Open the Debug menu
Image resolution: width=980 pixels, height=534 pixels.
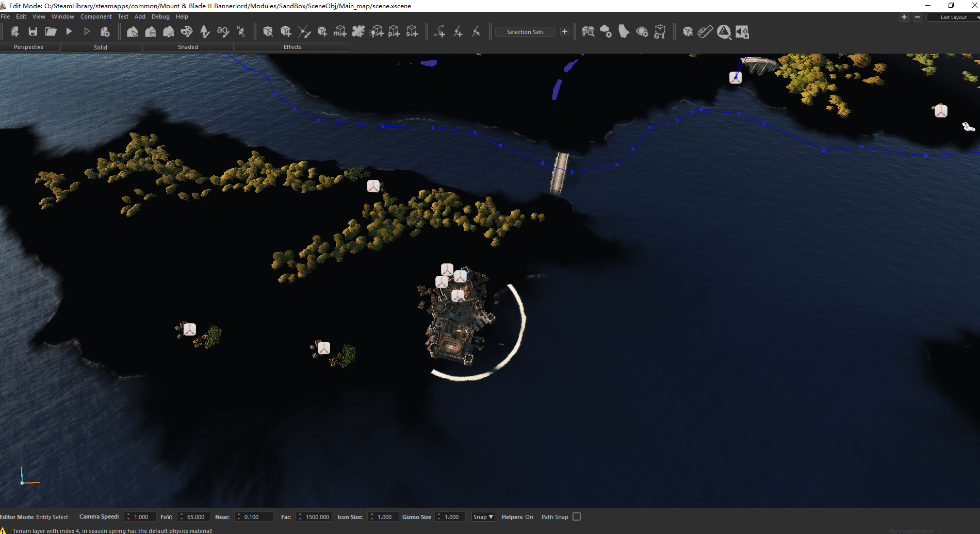[160, 16]
